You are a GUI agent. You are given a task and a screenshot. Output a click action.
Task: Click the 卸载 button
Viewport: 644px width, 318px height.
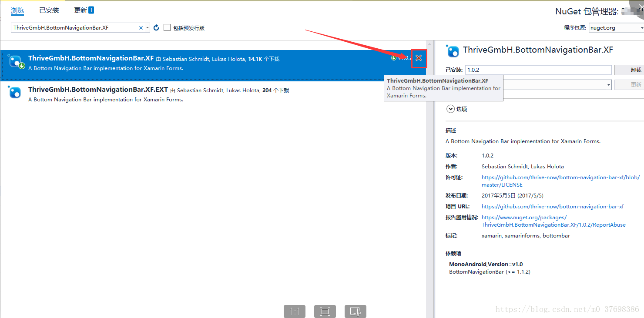pos(629,70)
